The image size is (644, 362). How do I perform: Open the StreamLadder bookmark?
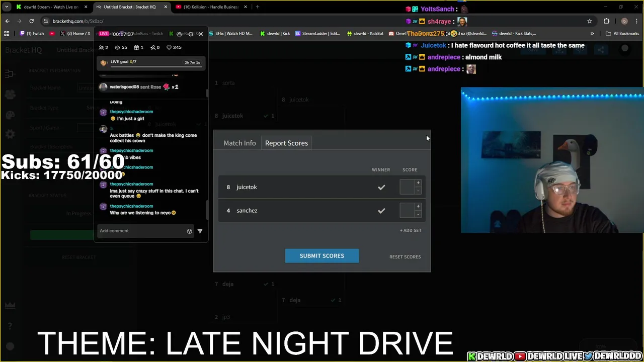(x=318, y=34)
